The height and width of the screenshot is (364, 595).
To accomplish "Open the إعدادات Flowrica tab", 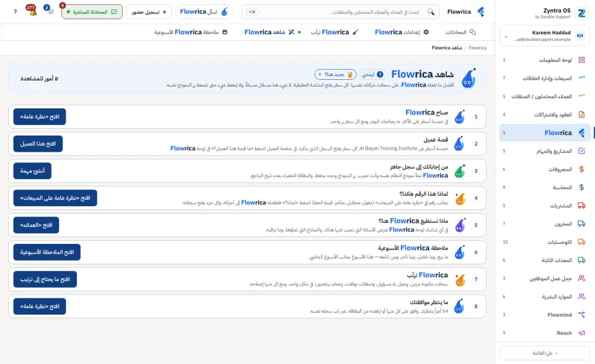I will 402,32.
